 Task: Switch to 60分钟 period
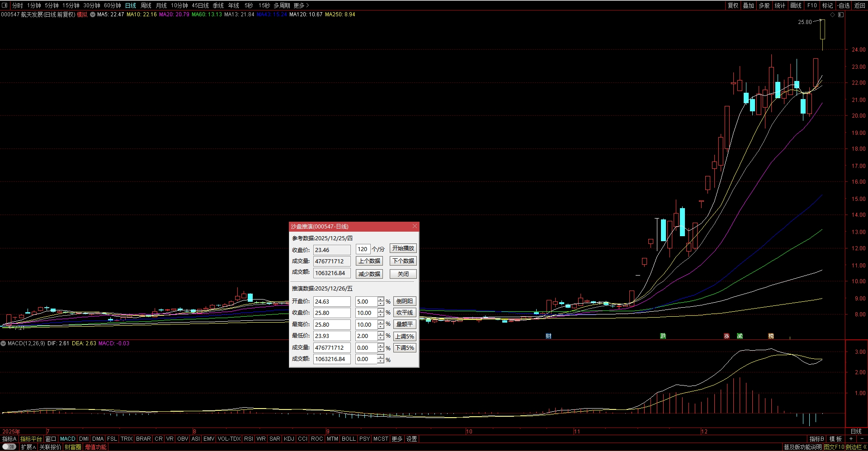(x=112, y=5)
